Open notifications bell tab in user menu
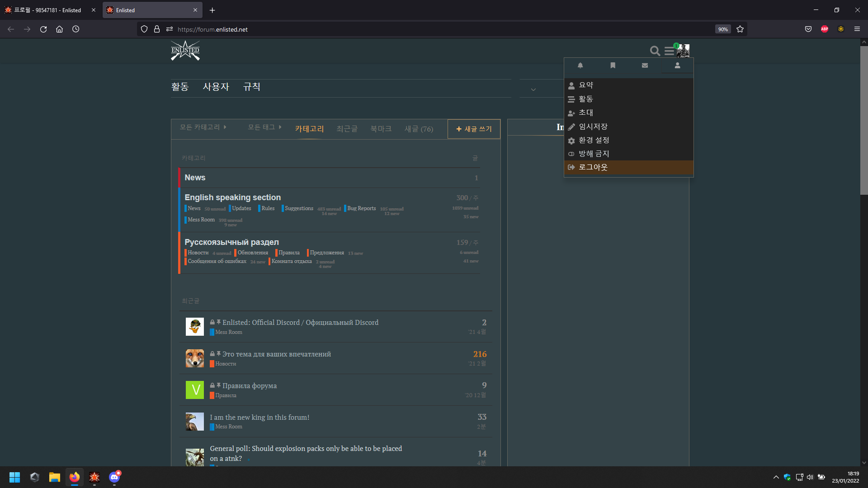This screenshot has height=488, width=868. [580, 66]
